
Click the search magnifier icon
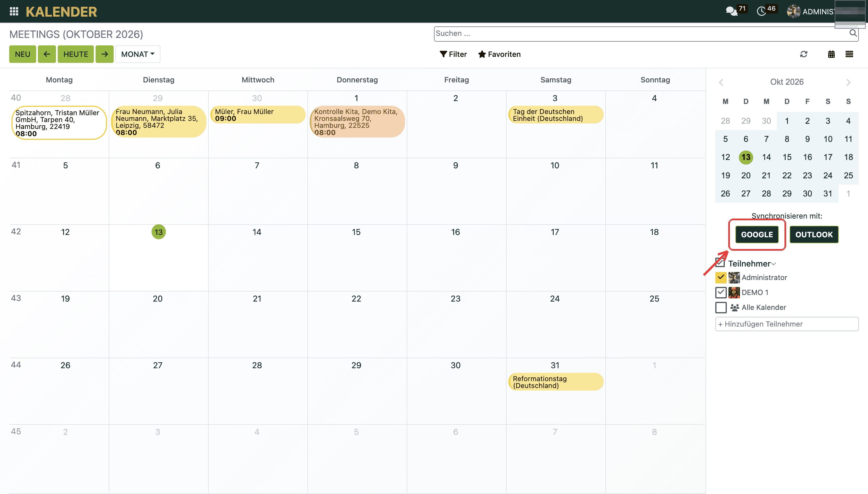click(x=853, y=33)
